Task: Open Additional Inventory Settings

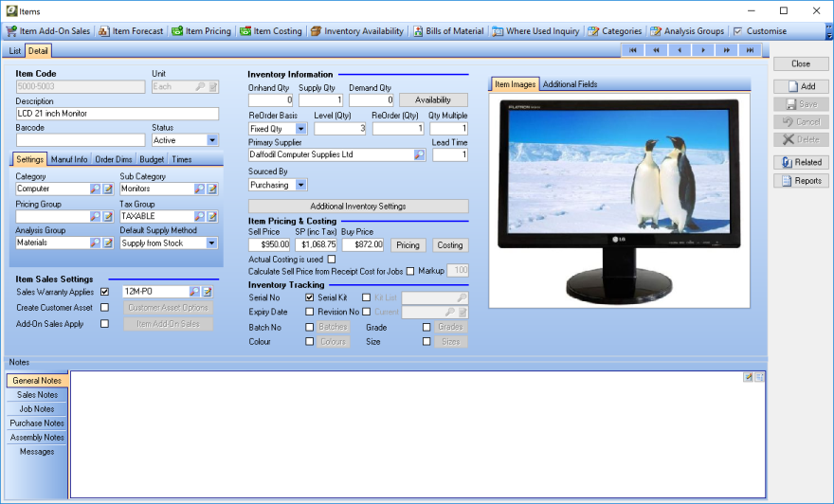Action: (358, 207)
